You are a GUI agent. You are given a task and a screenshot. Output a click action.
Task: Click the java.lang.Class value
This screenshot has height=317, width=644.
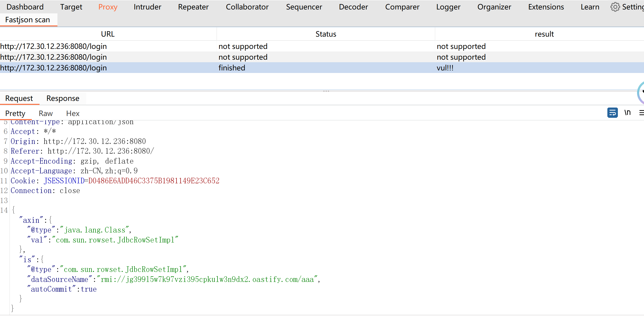point(95,230)
